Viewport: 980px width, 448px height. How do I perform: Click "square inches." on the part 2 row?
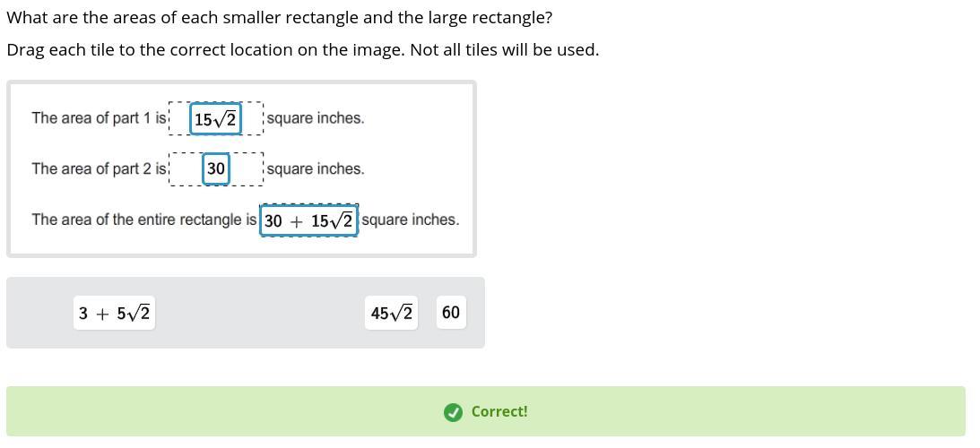click(x=316, y=168)
